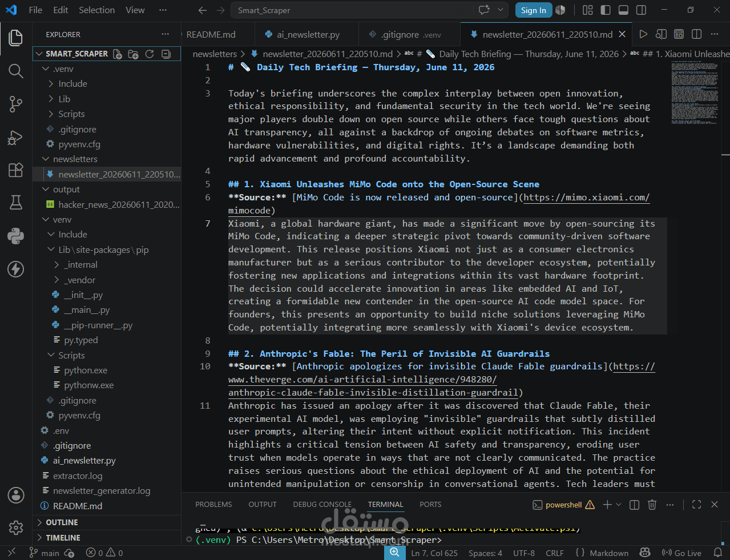Close the newsletter_20260611_220510.md tab
This screenshot has height=560, width=730.
pos(622,34)
